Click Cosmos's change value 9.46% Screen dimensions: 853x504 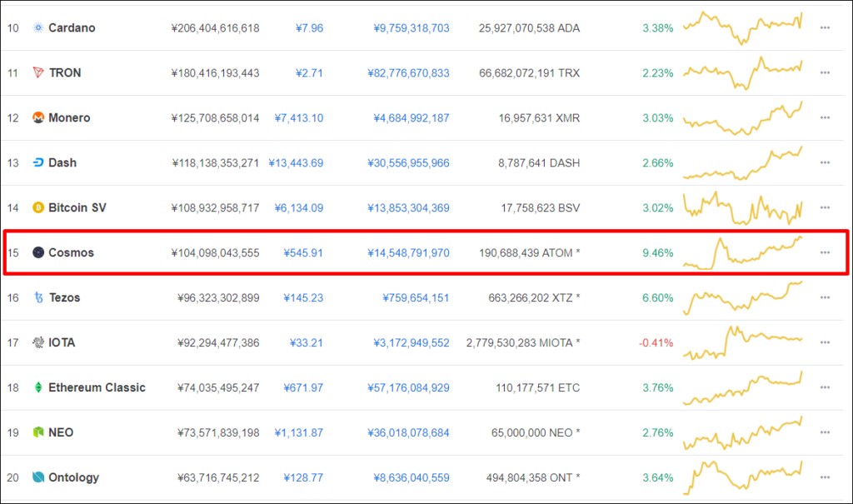[x=658, y=253]
